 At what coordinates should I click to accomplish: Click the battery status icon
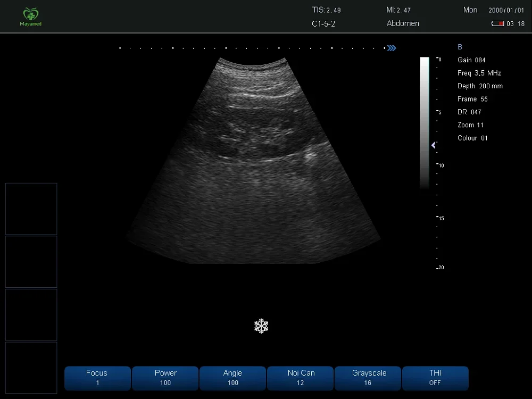[x=497, y=23]
